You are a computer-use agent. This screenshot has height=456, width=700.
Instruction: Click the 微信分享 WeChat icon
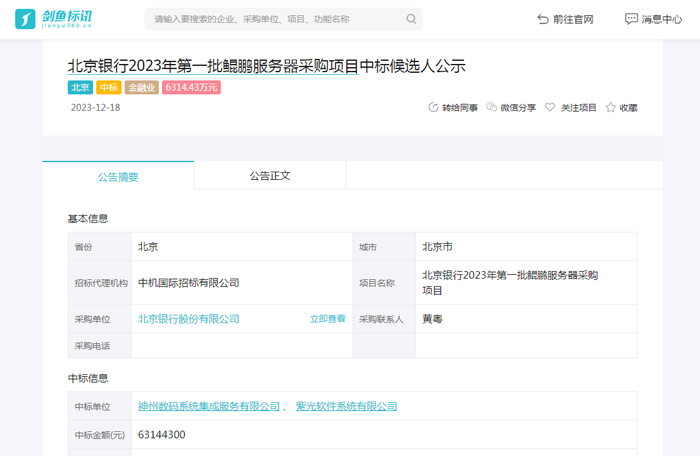(x=492, y=107)
